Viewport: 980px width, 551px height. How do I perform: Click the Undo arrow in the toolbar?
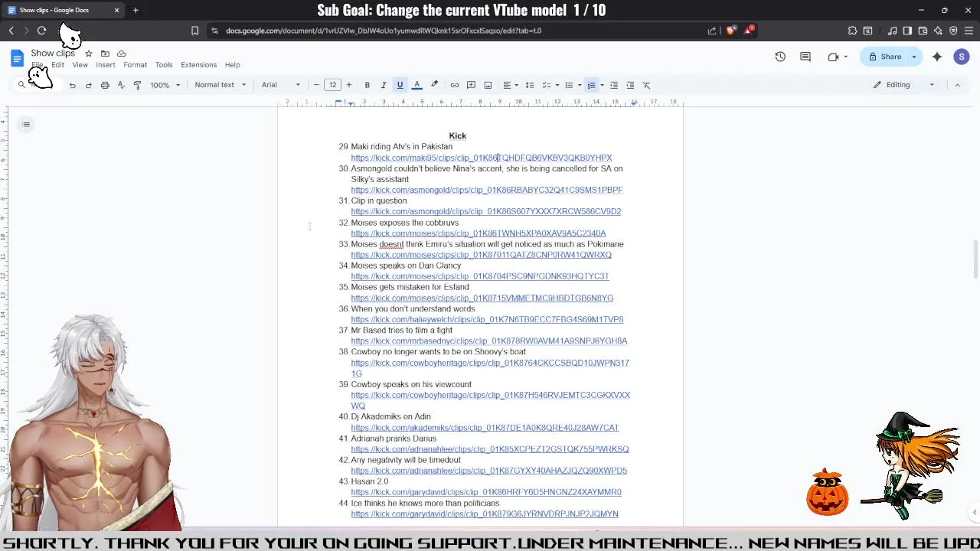(72, 85)
